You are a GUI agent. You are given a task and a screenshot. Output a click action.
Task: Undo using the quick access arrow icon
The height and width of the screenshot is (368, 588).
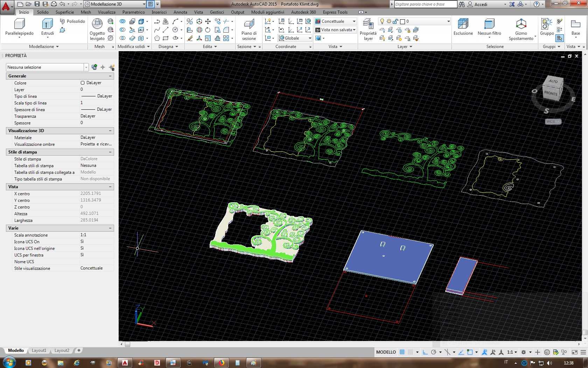click(x=62, y=4)
